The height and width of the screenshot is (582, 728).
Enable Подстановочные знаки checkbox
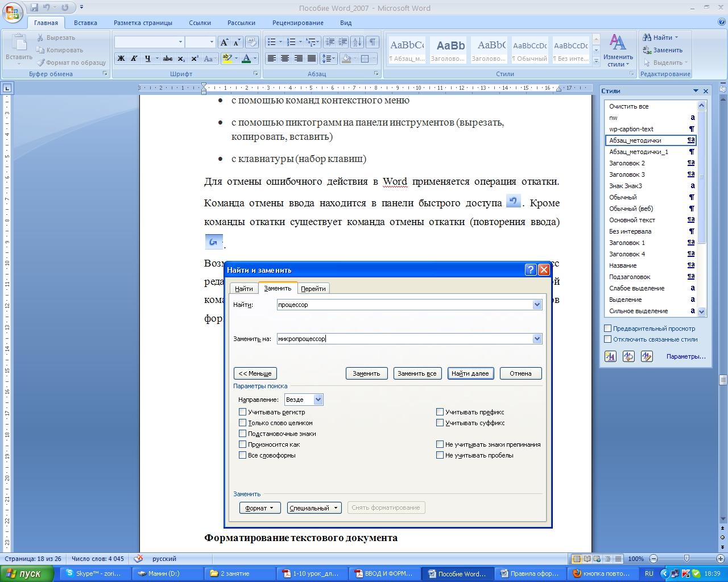[243, 434]
